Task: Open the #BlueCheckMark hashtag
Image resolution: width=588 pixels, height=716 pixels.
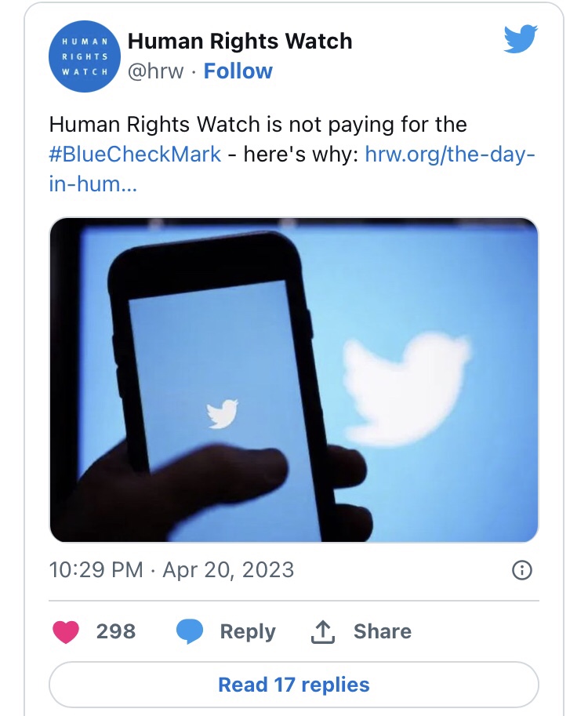Action: pyautogui.click(x=135, y=154)
